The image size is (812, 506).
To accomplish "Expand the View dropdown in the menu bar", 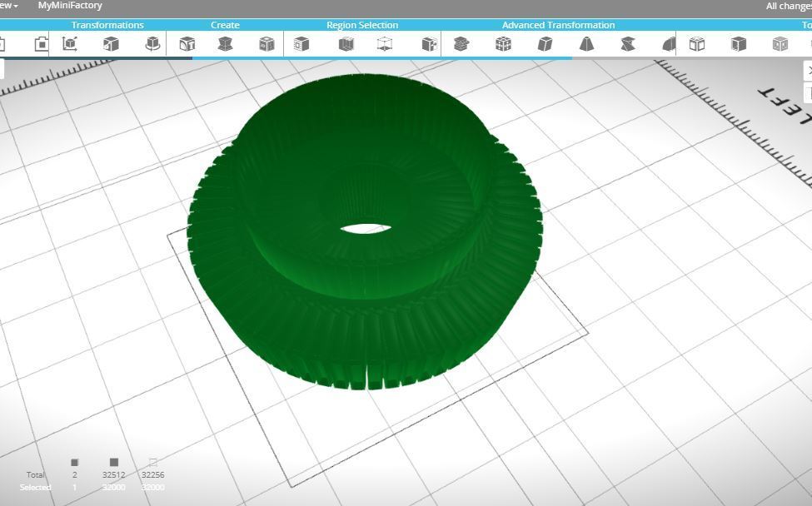I will (x=8, y=6).
